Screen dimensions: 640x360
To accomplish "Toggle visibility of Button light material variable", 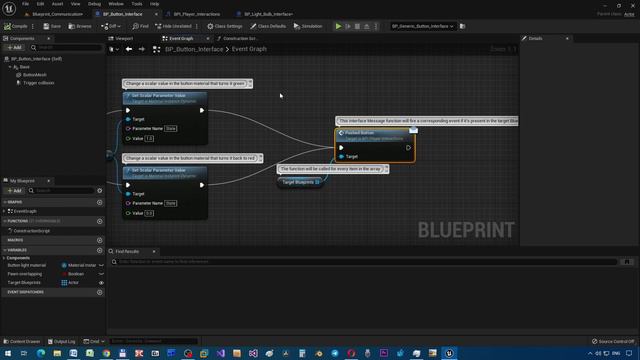I will pos(101,265).
